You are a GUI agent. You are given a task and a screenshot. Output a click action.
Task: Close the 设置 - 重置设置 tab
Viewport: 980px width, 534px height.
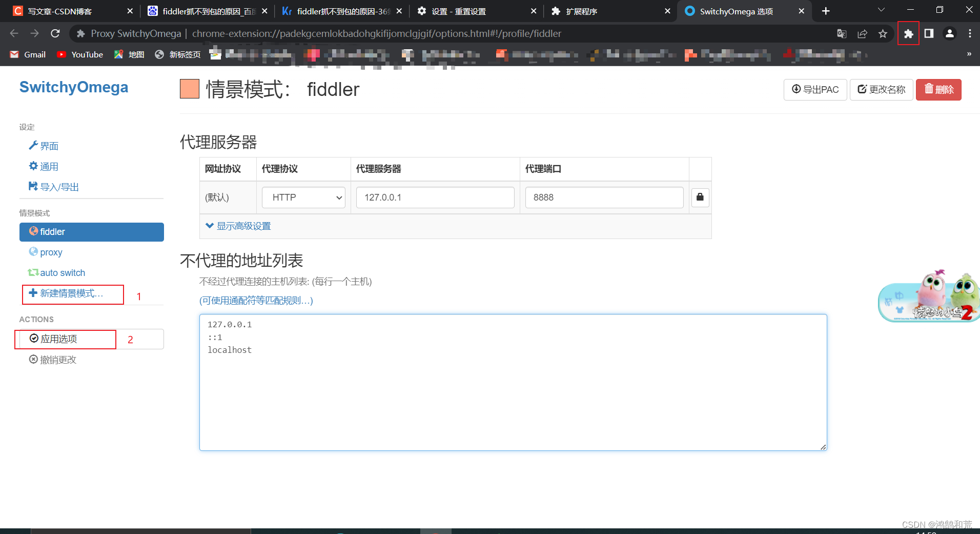(x=534, y=11)
